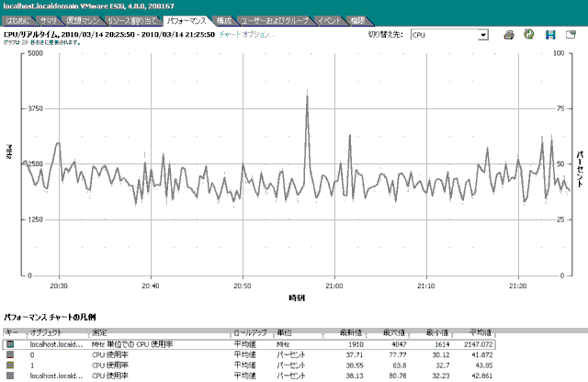The width and height of the screenshot is (588, 382).
Task: Open the 権限 tab
Action: click(x=358, y=19)
